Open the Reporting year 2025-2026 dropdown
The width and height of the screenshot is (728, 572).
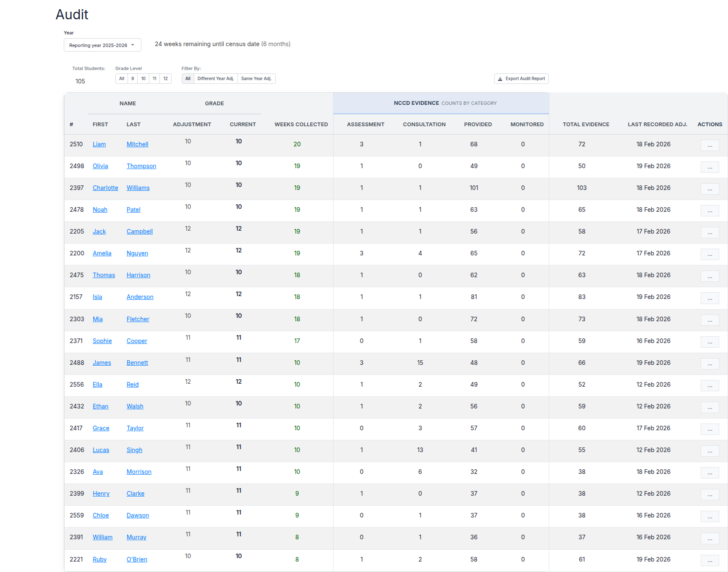[102, 45]
